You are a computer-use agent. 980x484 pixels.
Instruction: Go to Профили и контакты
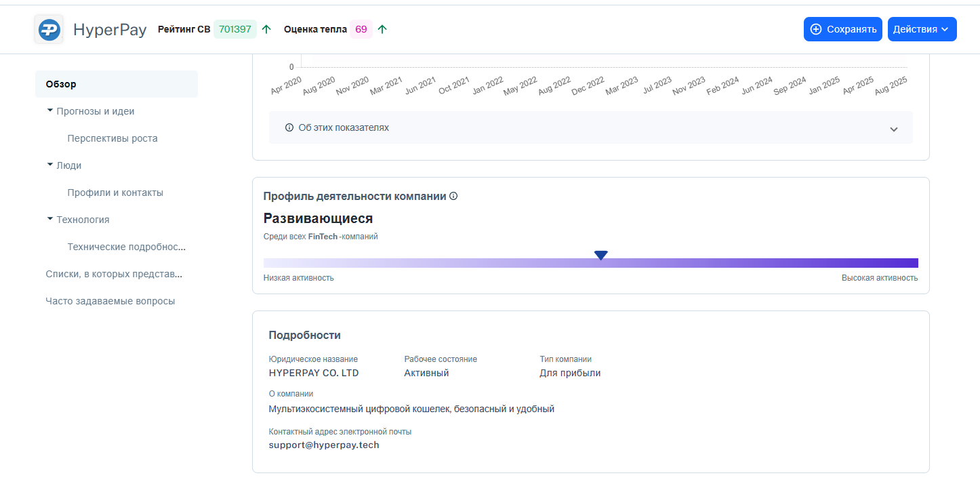pyautogui.click(x=115, y=193)
